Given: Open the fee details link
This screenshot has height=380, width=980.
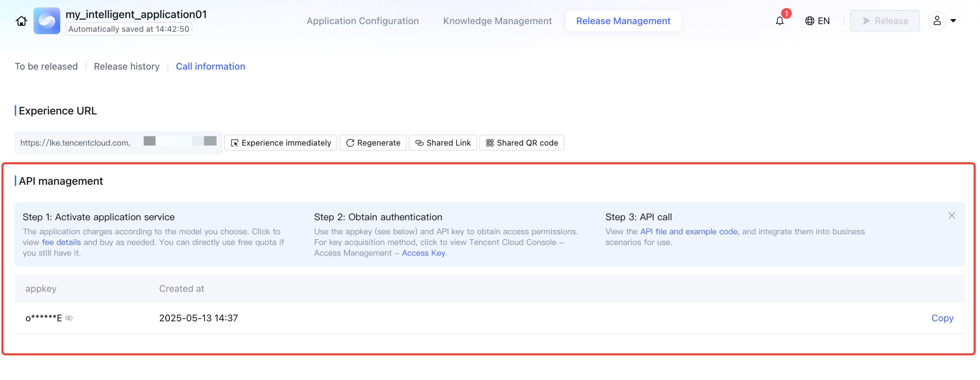Looking at the screenshot, I should [x=61, y=242].
